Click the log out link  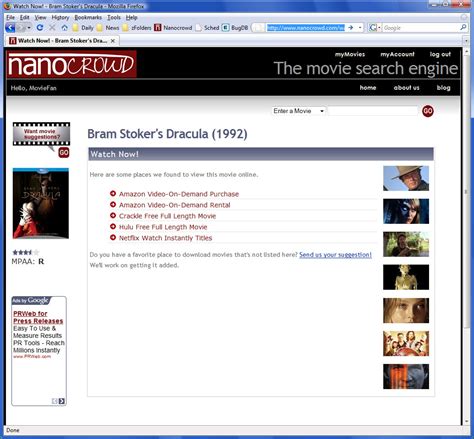tap(440, 54)
